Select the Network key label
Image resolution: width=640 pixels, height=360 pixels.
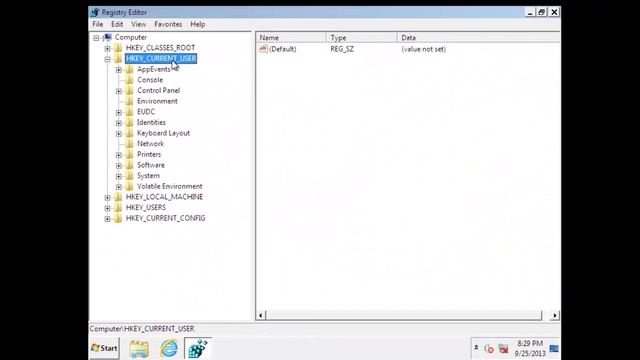point(150,144)
